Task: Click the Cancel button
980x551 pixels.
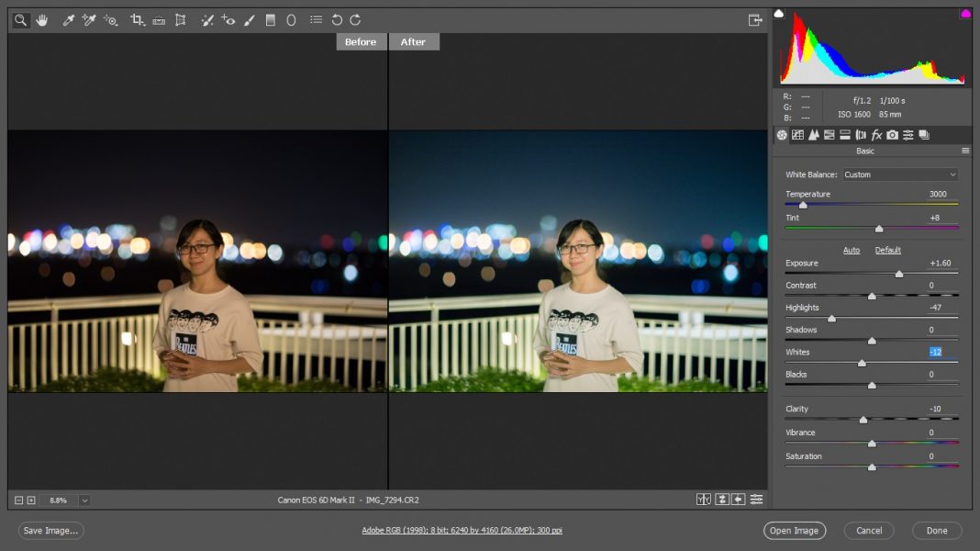Action: (869, 531)
